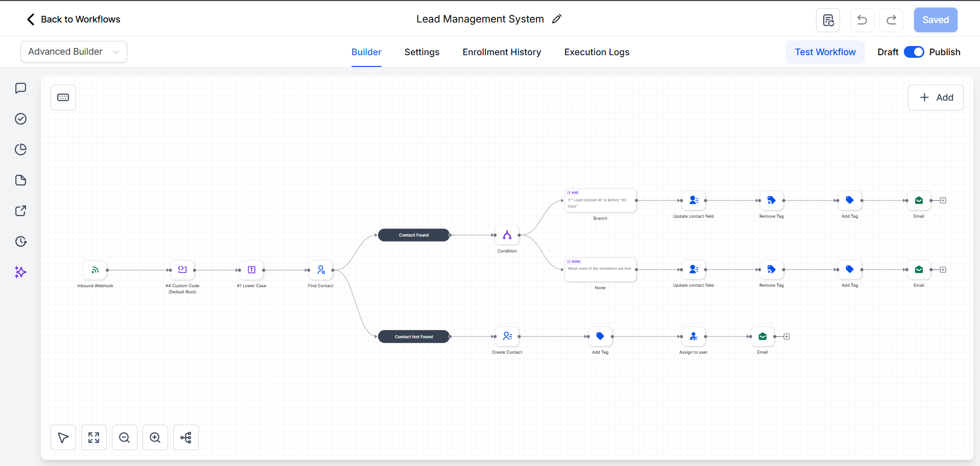Click the Condition node icon
This screenshot has width=980, height=466.
coord(507,235)
